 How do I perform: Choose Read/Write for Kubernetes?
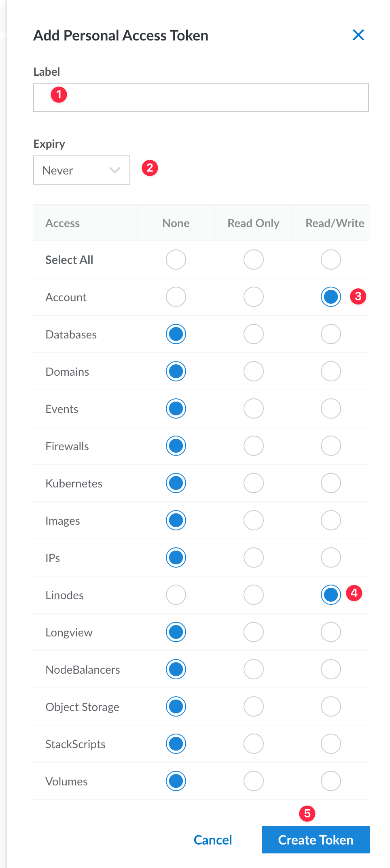331,483
